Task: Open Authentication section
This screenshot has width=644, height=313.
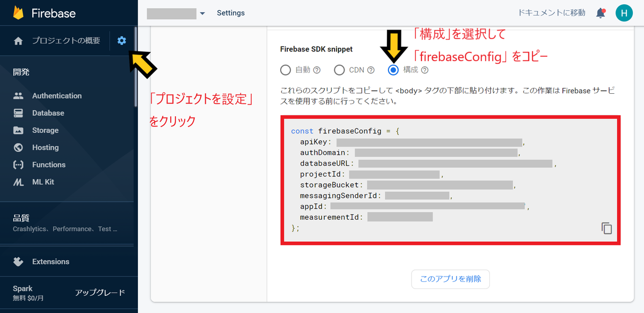Action: click(x=57, y=96)
